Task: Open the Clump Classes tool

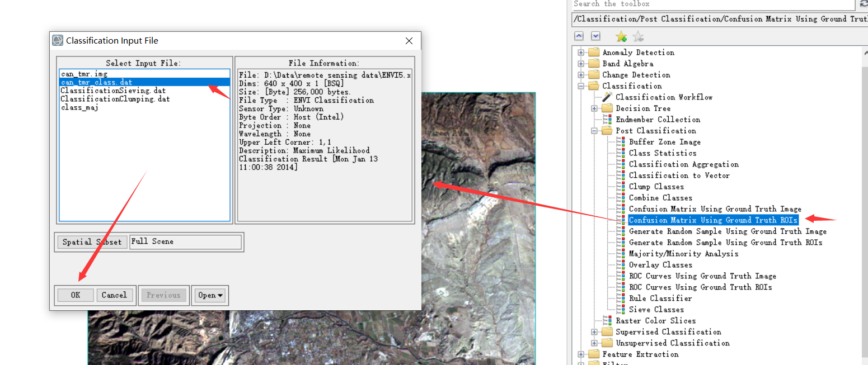Action: pos(656,187)
